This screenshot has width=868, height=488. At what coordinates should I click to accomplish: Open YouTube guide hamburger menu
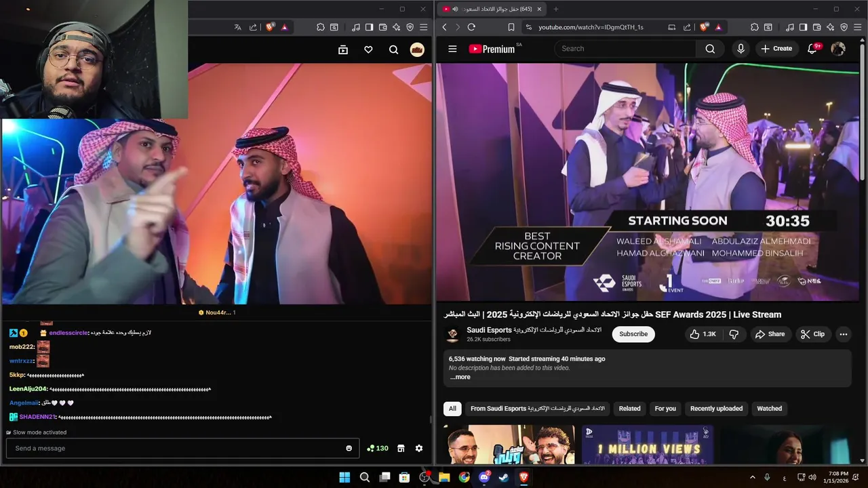452,49
